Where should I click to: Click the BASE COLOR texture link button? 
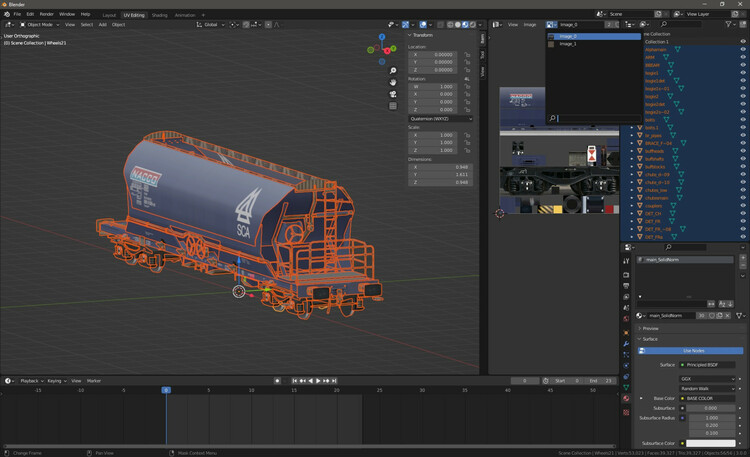click(x=707, y=399)
